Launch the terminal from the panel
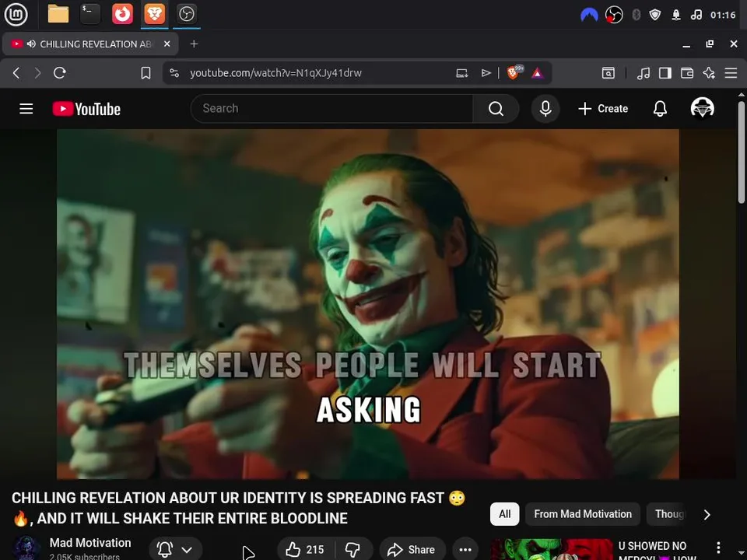Image resolution: width=747 pixels, height=560 pixels. click(x=90, y=14)
